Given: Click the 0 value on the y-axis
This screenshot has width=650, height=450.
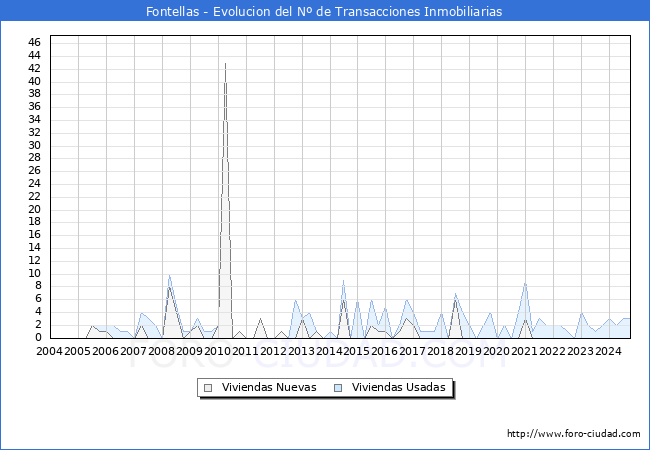Looking at the screenshot, I should pyautogui.click(x=37, y=337).
